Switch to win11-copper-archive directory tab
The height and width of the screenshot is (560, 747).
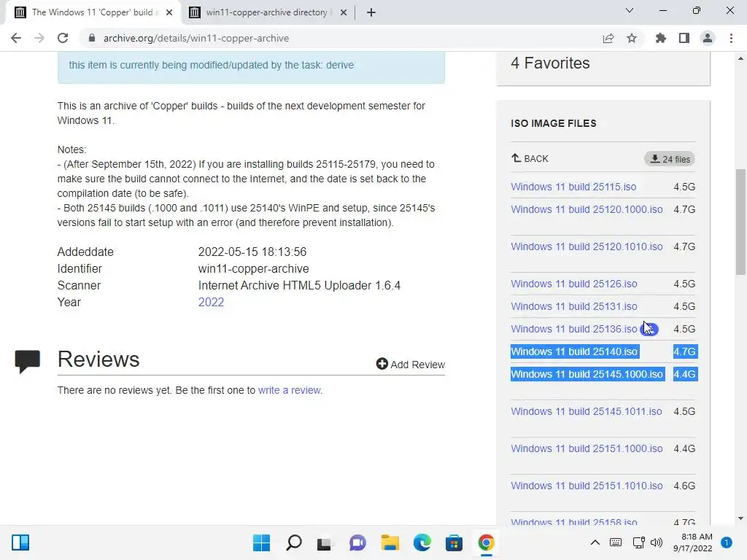267,12
